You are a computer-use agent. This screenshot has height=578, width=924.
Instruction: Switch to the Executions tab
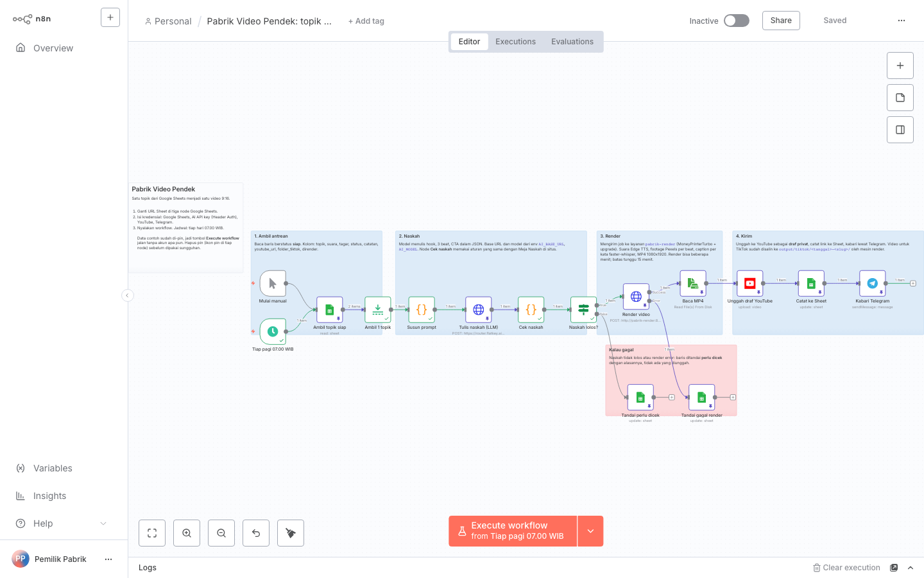point(515,42)
